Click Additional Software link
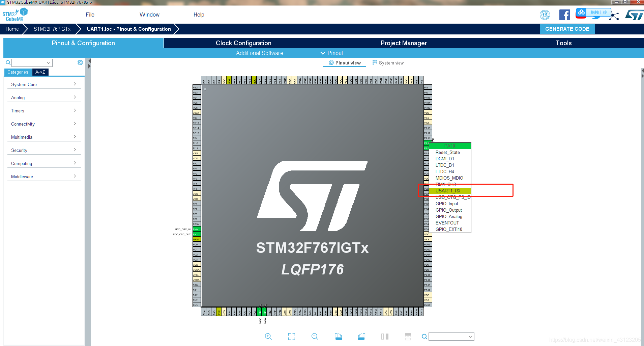Viewport: 644px width, 346px height. (x=259, y=53)
